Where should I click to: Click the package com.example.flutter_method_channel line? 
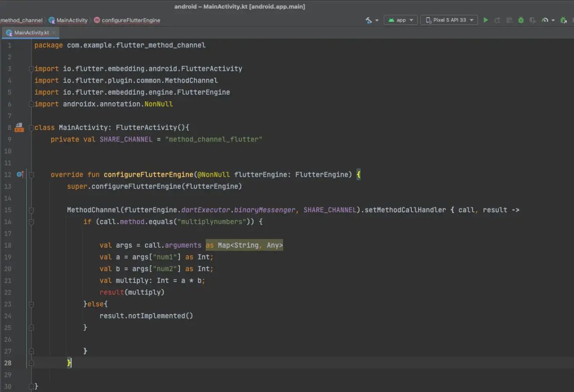120,45
